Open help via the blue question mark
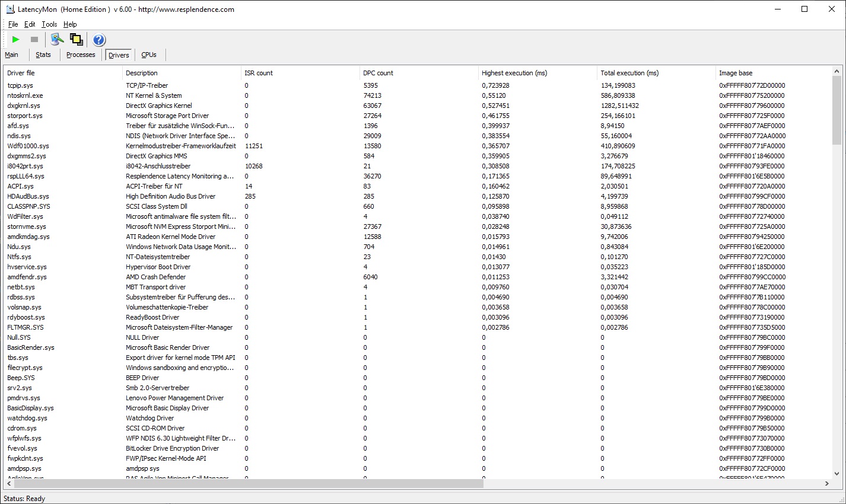846x504 pixels. [99, 40]
